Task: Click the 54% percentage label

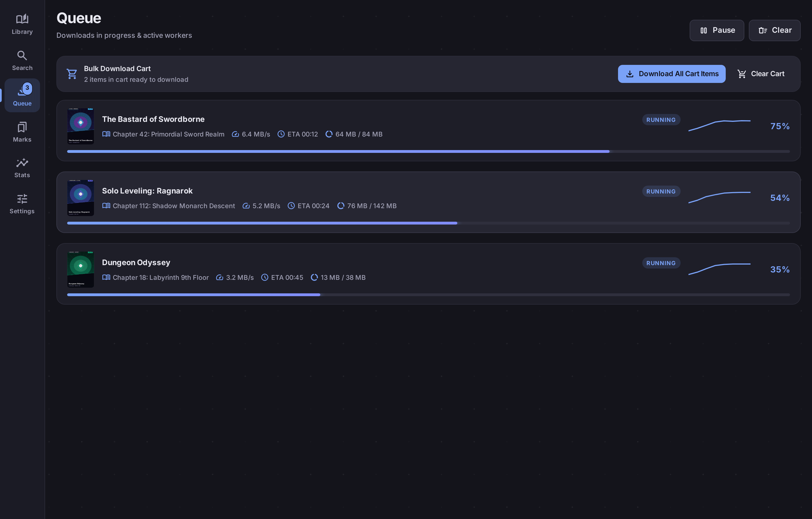Action: click(x=780, y=198)
